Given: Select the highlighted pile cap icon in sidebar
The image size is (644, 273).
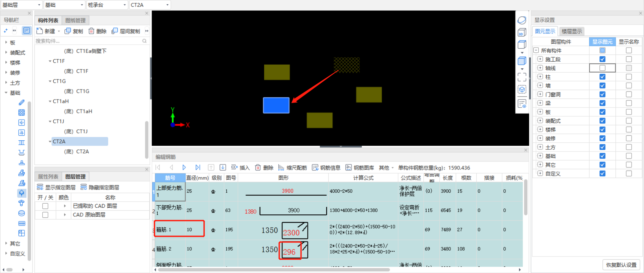Looking at the screenshot, I should click(x=21, y=193).
